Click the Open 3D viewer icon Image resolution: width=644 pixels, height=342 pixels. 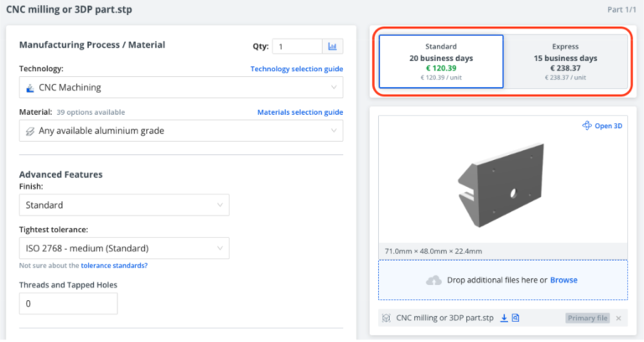click(x=587, y=126)
